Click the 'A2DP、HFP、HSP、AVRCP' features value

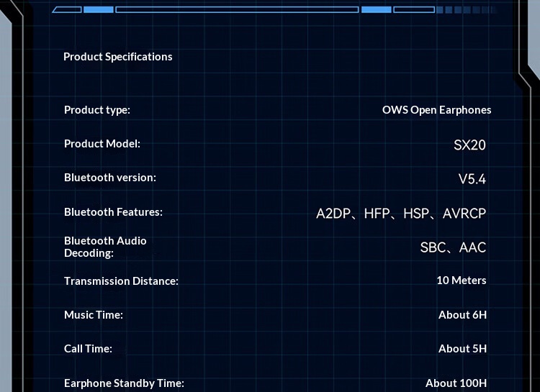point(401,214)
